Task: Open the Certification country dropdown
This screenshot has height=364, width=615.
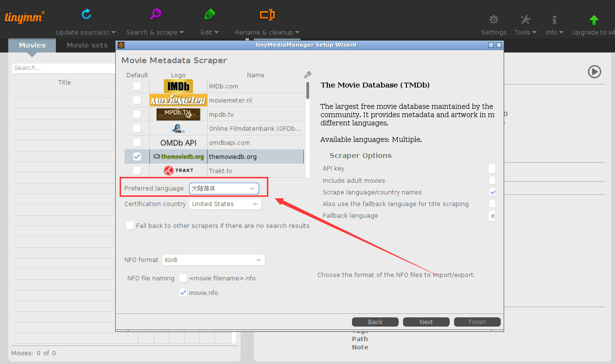Action: [x=226, y=204]
